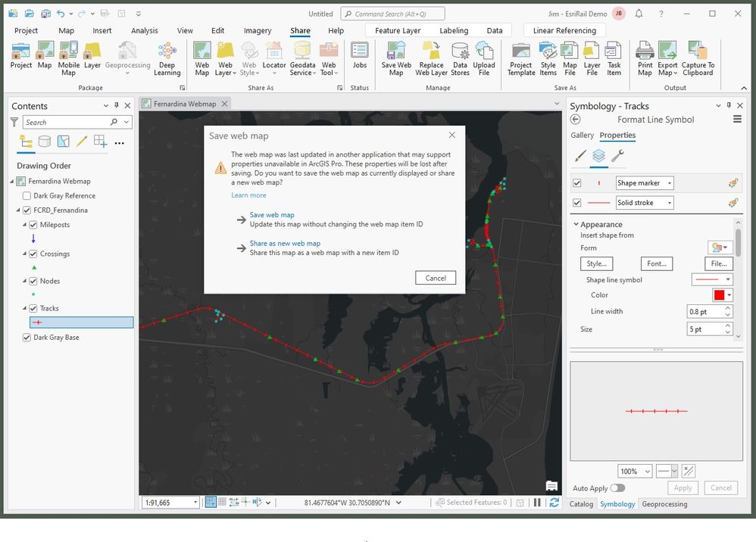Screen dimensions: 756x542
Task: Toggle Dark Gray Base layer visibility
Action: (x=27, y=338)
